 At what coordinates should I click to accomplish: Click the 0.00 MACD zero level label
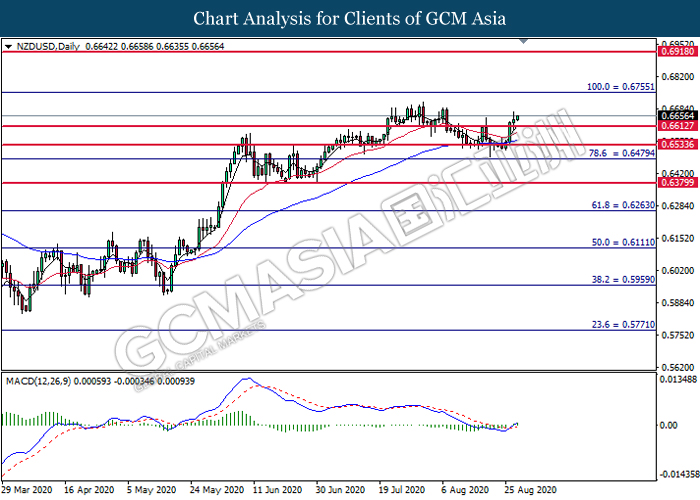[668, 425]
